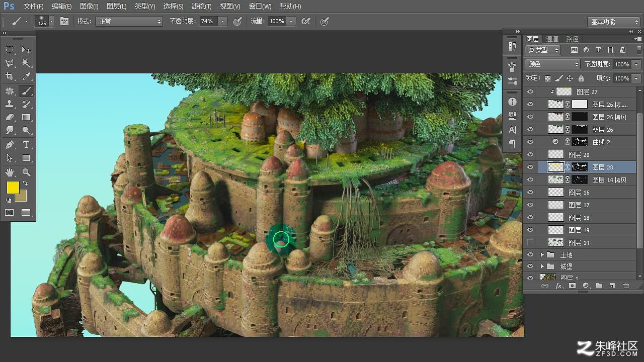The image size is (644, 362).
Task: Swap foreground and background colors
Action: (x=25, y=184)
